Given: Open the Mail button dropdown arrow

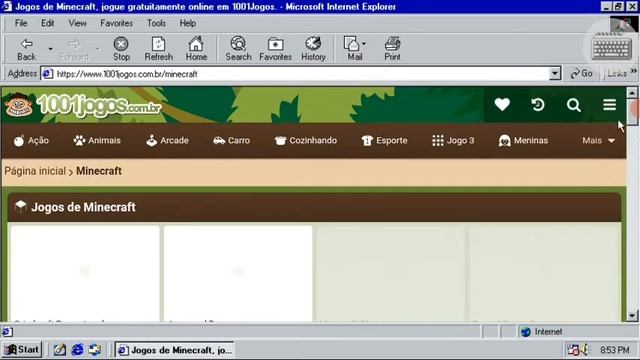Looking at the screenshot, I should [x=364, y=43].
